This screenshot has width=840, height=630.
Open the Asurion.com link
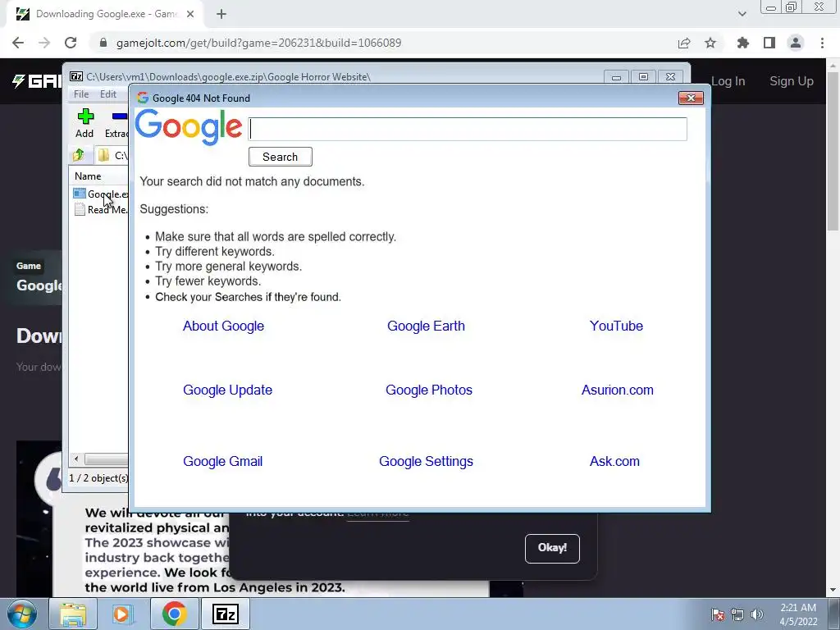pos(617,390)
